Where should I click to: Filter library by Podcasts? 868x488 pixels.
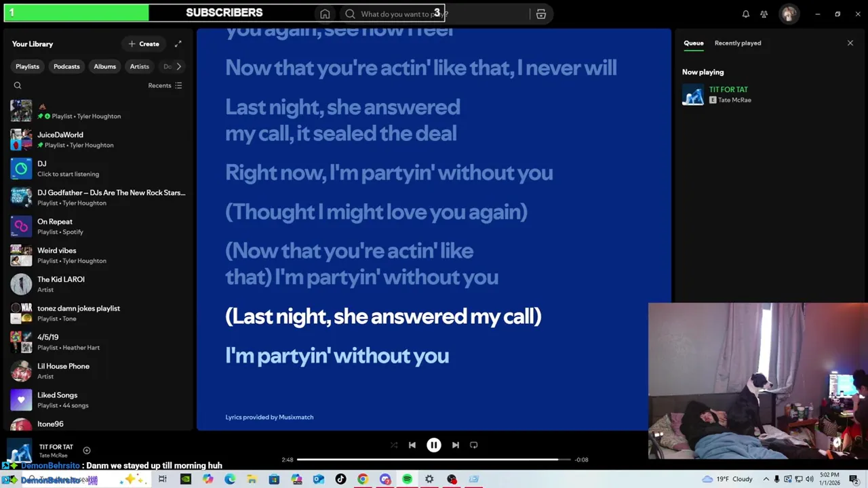[x=66, y=66]
